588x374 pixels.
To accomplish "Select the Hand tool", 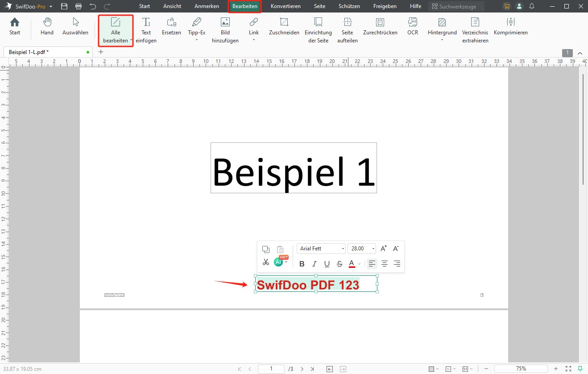I will (x=47, y=27).
